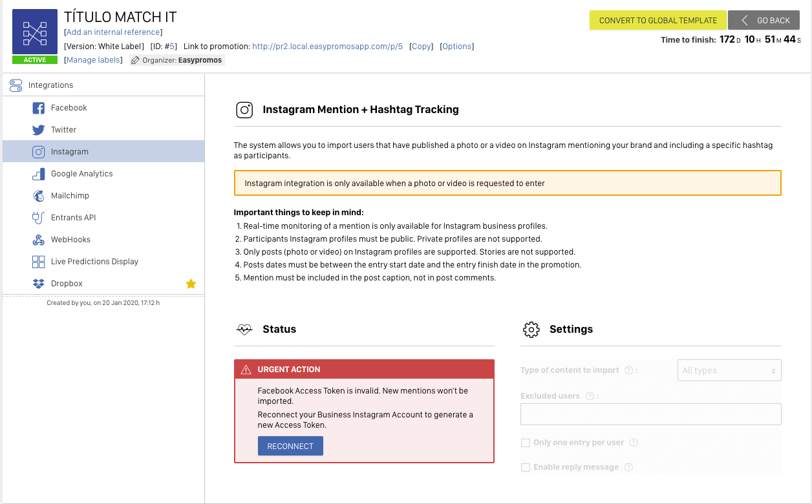Click the Twitter bird icon in sidebar
812x504 pixels.
pos(39,130)
